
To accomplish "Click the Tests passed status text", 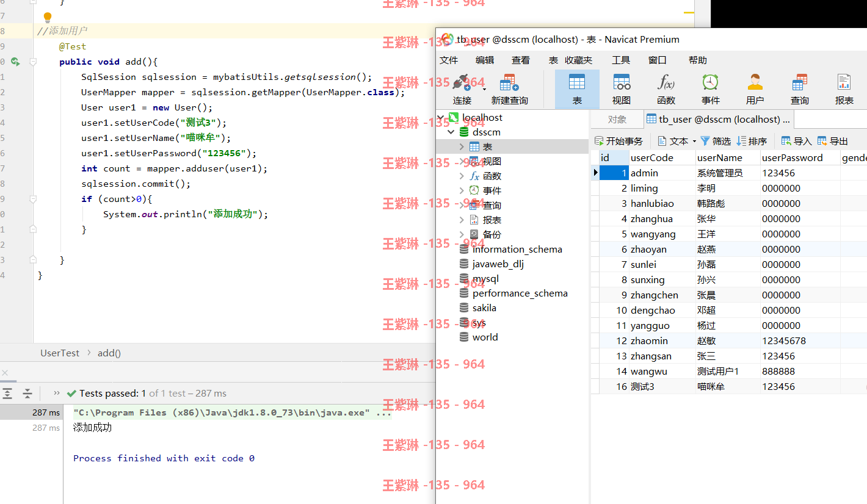I will click(x=153, y=394).
